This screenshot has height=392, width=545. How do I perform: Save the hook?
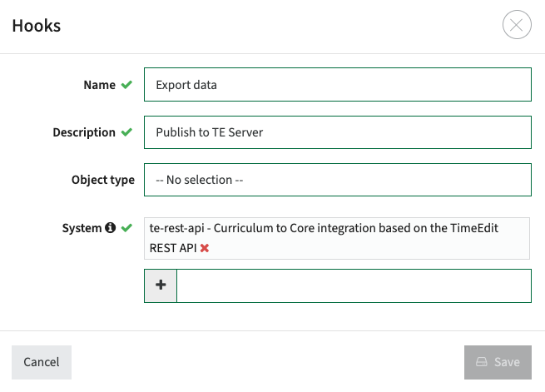point(498,362)
